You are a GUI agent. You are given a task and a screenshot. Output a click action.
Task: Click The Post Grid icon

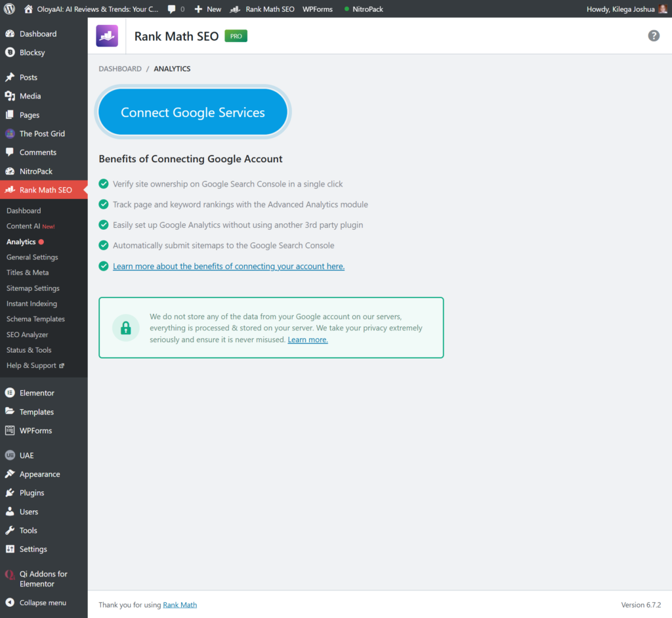point(10,133)
